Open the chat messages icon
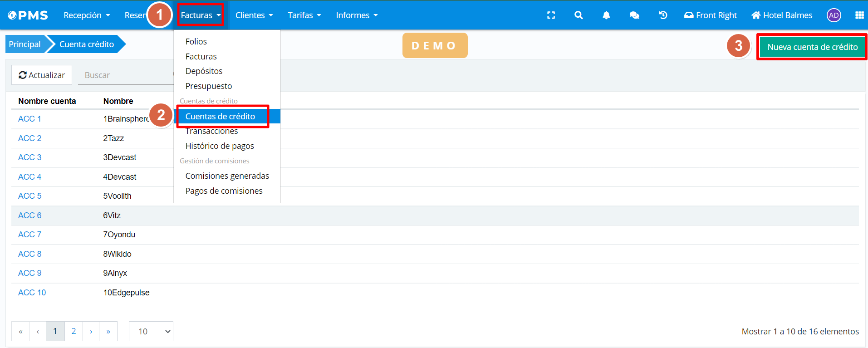This screenshot has width=868, height=348. [x=634, y=15]
